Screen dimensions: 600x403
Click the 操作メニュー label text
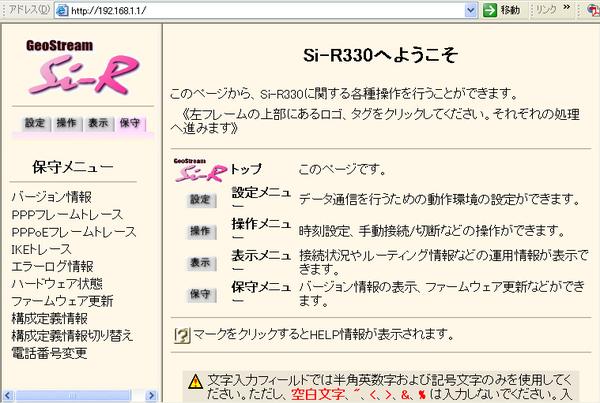pos(261,230)
